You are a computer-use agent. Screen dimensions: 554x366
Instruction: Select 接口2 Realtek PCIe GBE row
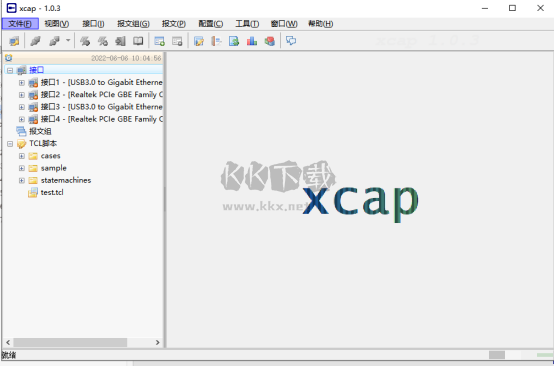click(102, 95)
